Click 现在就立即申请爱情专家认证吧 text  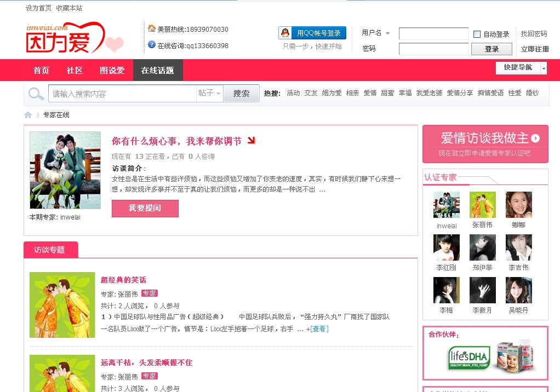pyautogui.click(x=484, y=153)
